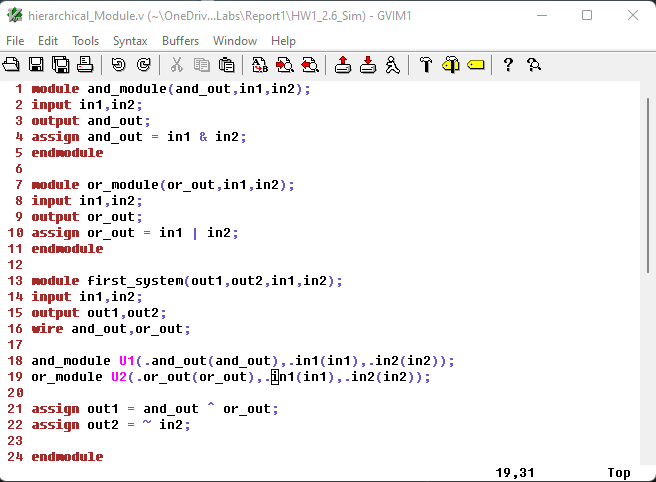This screenshot has width=656, height=482.
Task: Run the Make hammer tool icon
Action: (426, 65)
